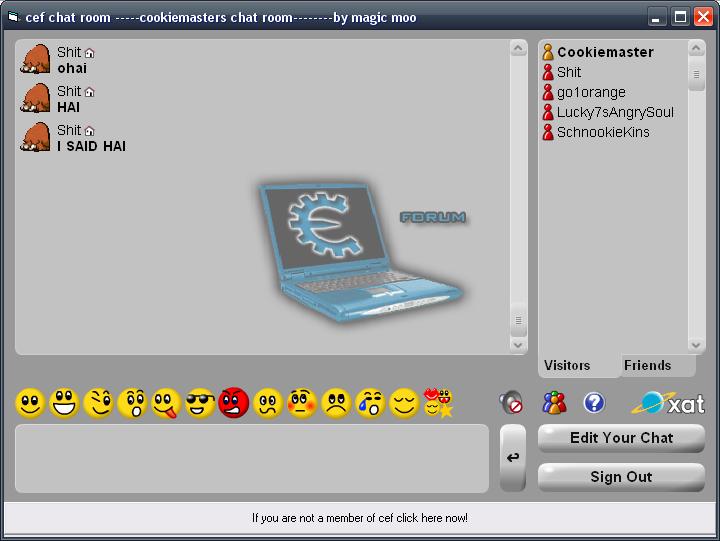This screenshot has height=541, width=720.
Task: Click the chat log scroll up arrow
Action: pos(518,48)
